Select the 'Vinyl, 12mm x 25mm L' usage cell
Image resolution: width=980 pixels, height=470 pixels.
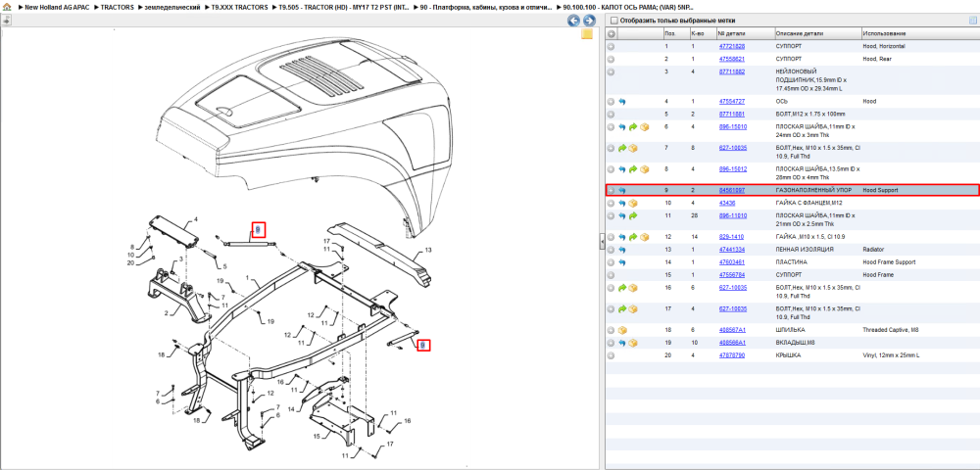(x=891, y=355)
